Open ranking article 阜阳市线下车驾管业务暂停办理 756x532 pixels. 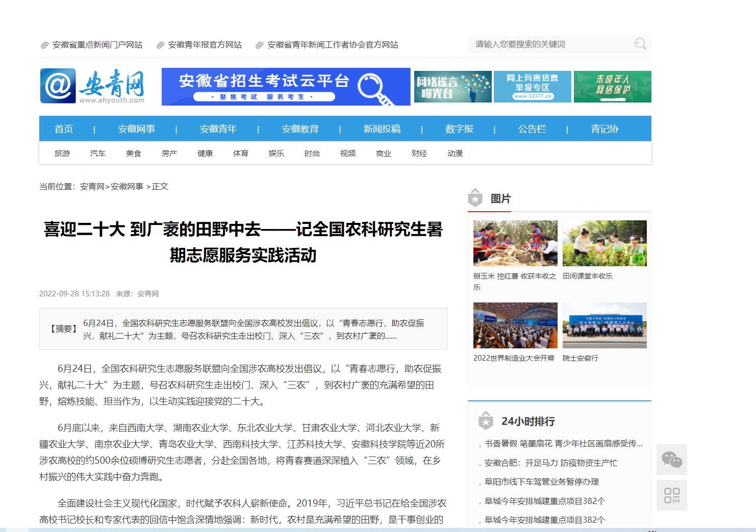(x=541, y=482)
